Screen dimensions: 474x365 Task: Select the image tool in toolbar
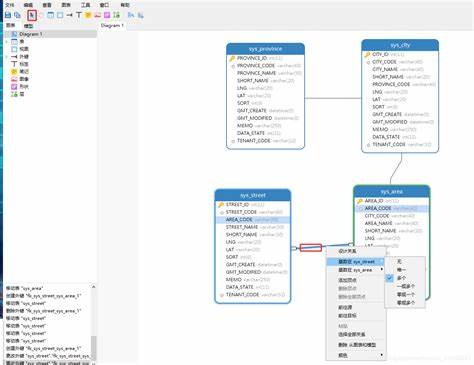pos(97,15)
